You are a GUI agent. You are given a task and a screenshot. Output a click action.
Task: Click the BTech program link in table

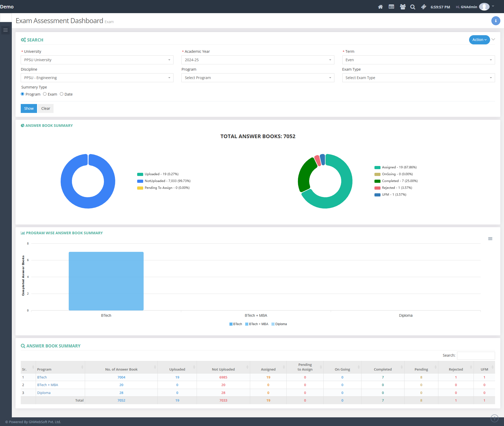tap(42, 377)
